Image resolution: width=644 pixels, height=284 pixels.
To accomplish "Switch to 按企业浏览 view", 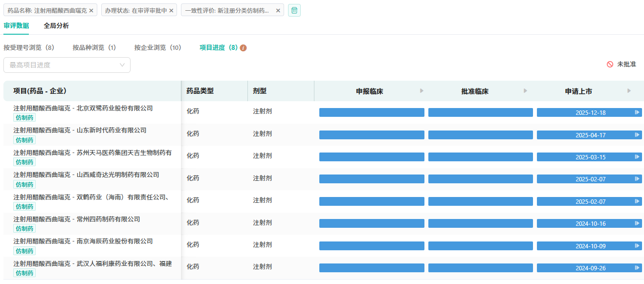I will [x=157, y=48].
